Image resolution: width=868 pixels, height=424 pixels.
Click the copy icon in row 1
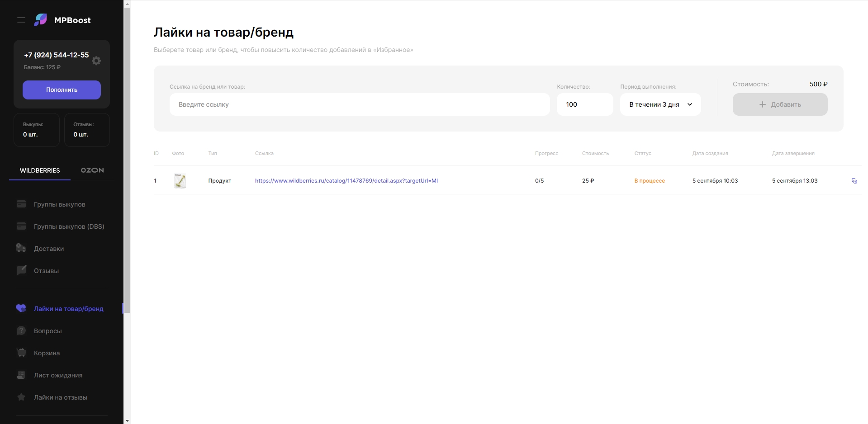854,181
